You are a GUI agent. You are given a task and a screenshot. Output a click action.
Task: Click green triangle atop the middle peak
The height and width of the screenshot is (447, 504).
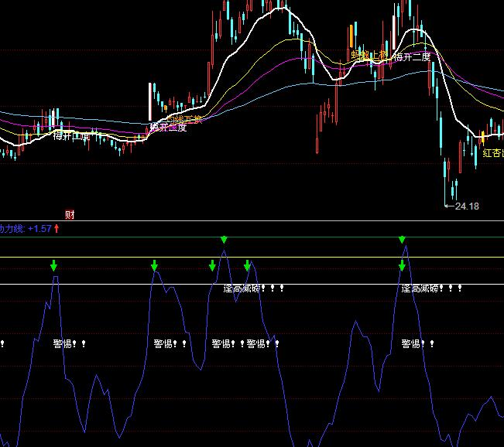tap(224, 241)
